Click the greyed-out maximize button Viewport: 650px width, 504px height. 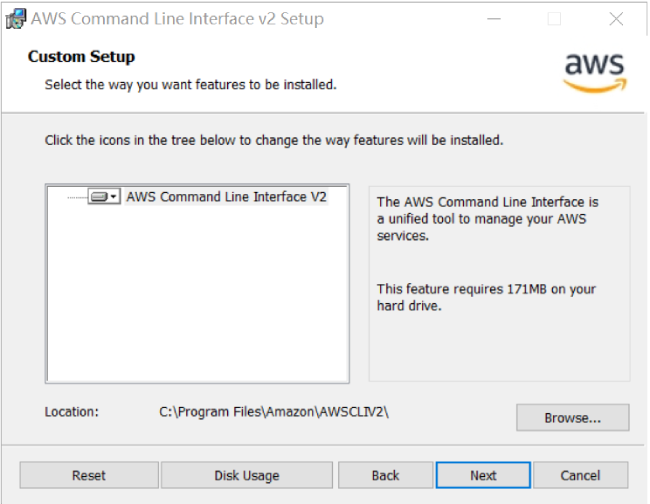click(554, 19)
